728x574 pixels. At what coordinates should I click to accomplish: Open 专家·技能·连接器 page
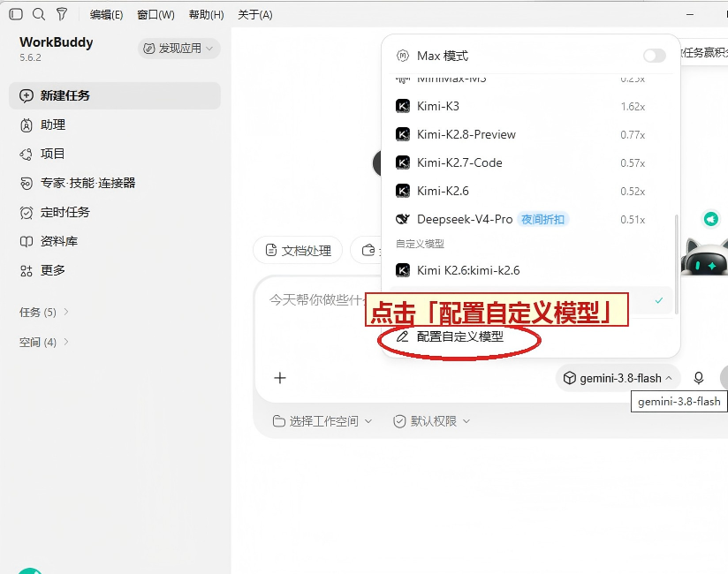[115, 183]
